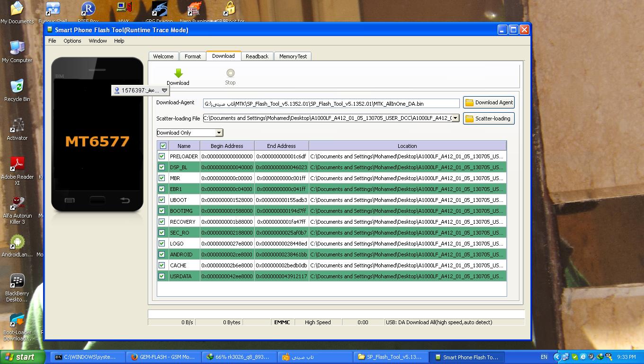Select the RIFF Box desktop icon
Screen dimensions: 644x364
point(88,9)
